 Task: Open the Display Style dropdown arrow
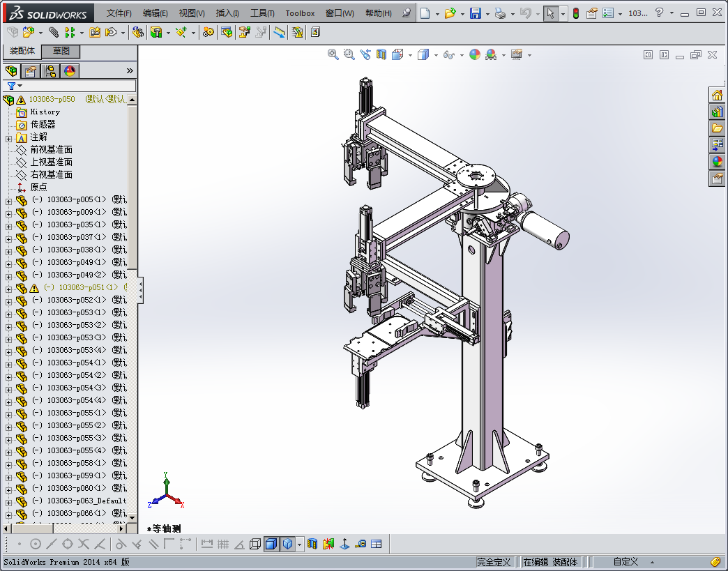436,55
